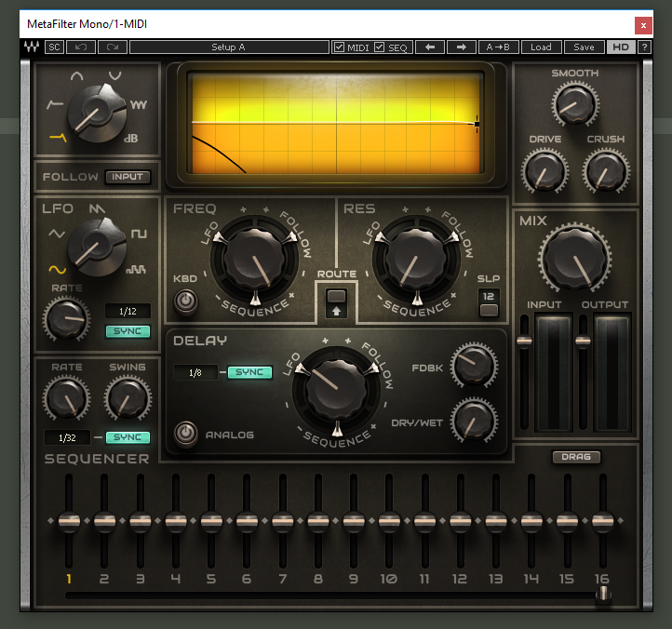Copy setup with A→B button
672x629 pixels.
pyautogui.click(x=498, y=47)
